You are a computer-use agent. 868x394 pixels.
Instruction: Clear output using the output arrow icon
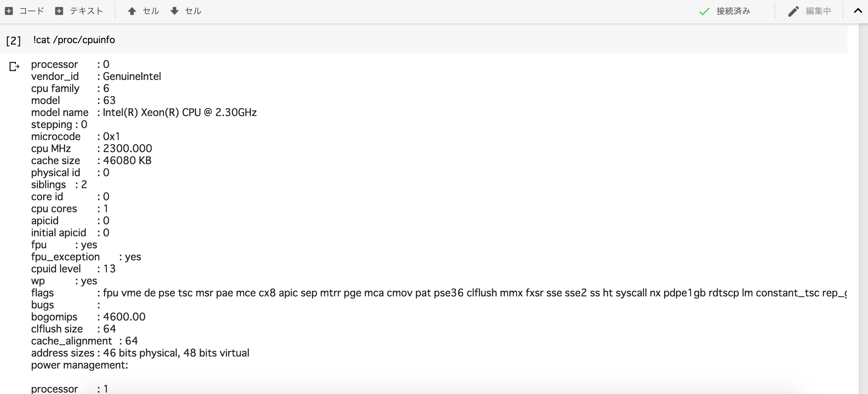pos(14,66)
